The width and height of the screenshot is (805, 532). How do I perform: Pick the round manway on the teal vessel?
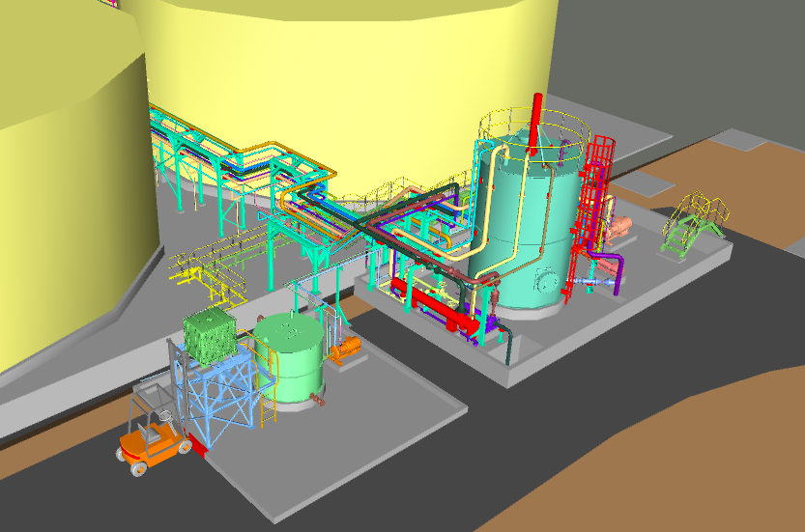pos(548,281)
